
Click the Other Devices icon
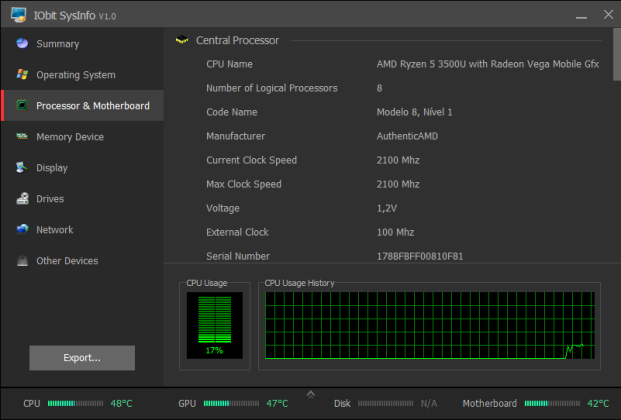(x=22, y=261)
